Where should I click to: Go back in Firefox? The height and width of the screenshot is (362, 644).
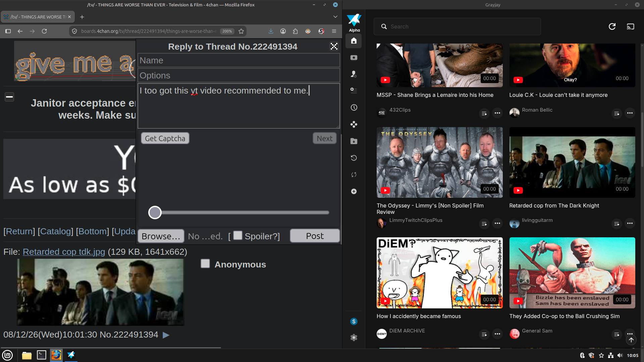(x=20, y=31)
